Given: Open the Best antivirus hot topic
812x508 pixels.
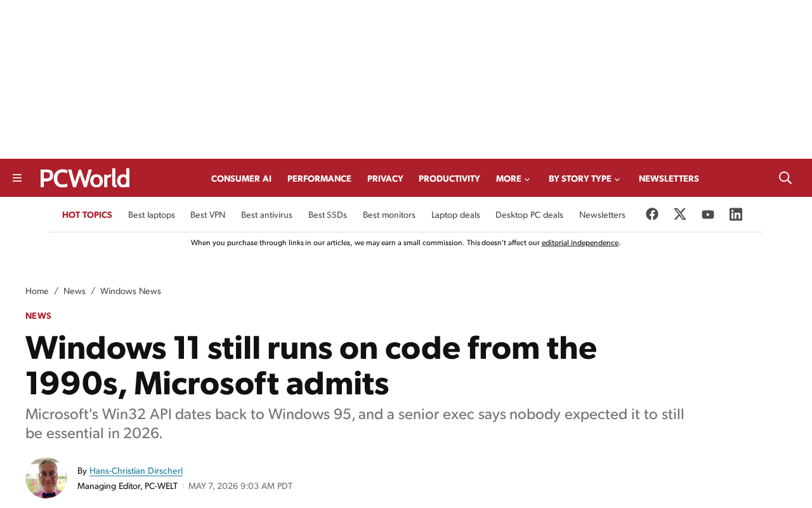Looking at the screenshot, I should tap(266, 215).
